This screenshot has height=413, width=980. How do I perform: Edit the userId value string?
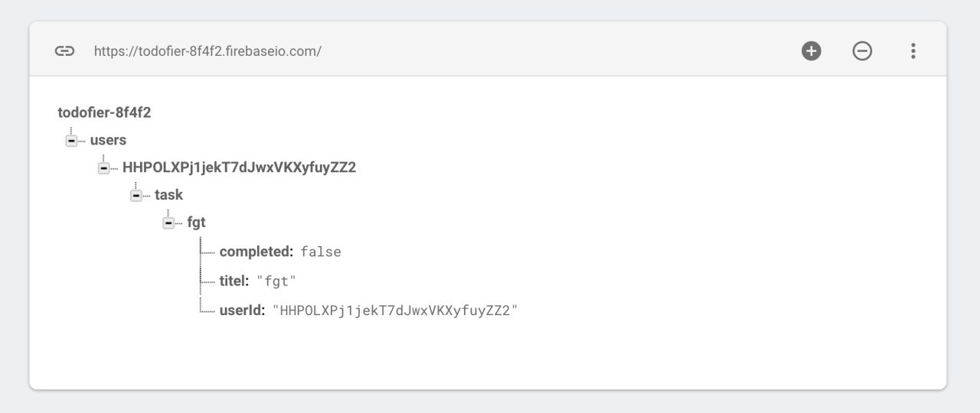(x=396, y=310)
